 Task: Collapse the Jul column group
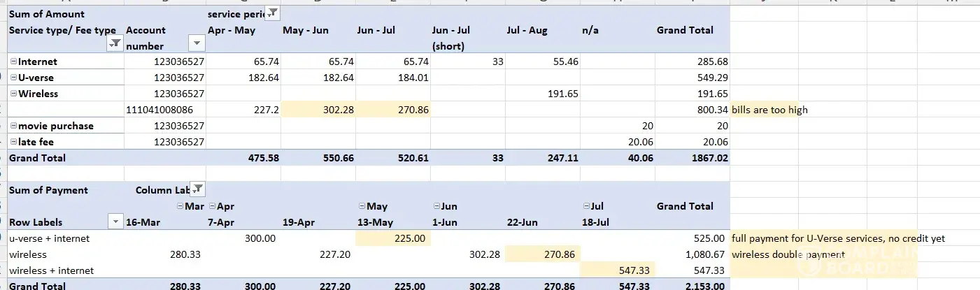point(585,206)
